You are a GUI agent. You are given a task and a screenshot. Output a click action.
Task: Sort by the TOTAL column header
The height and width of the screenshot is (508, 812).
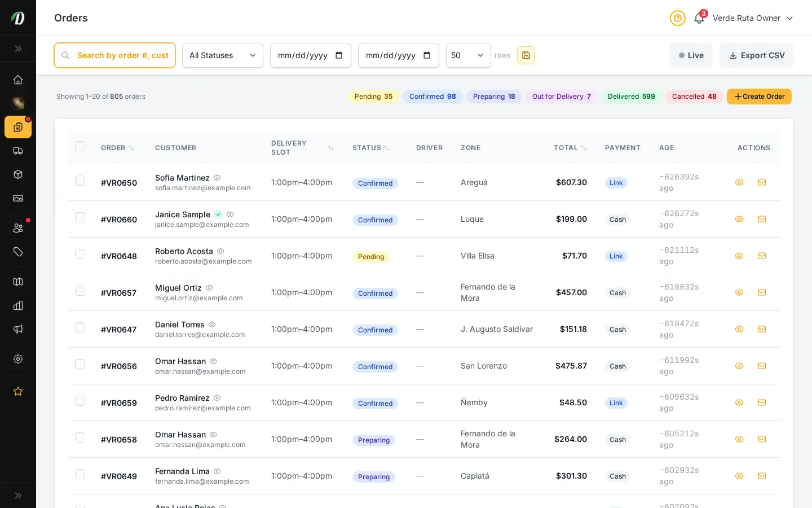click(x=570, y=148)
